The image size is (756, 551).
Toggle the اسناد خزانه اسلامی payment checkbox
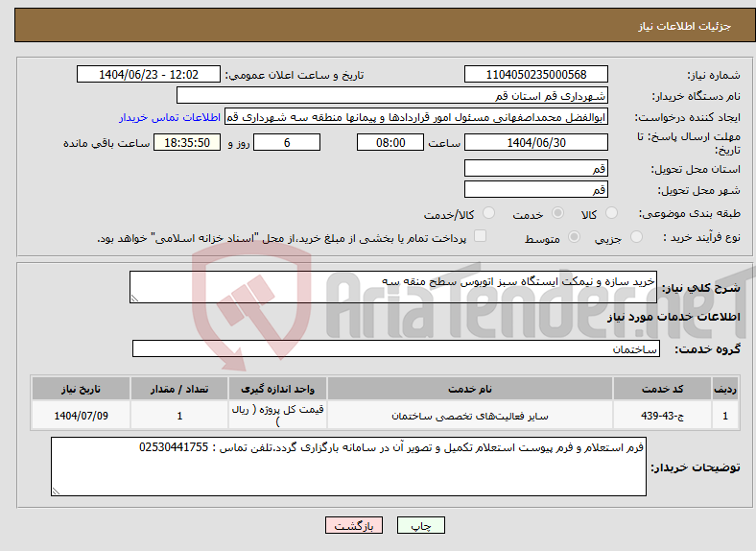pyautogui.click(x=481, y=236)
